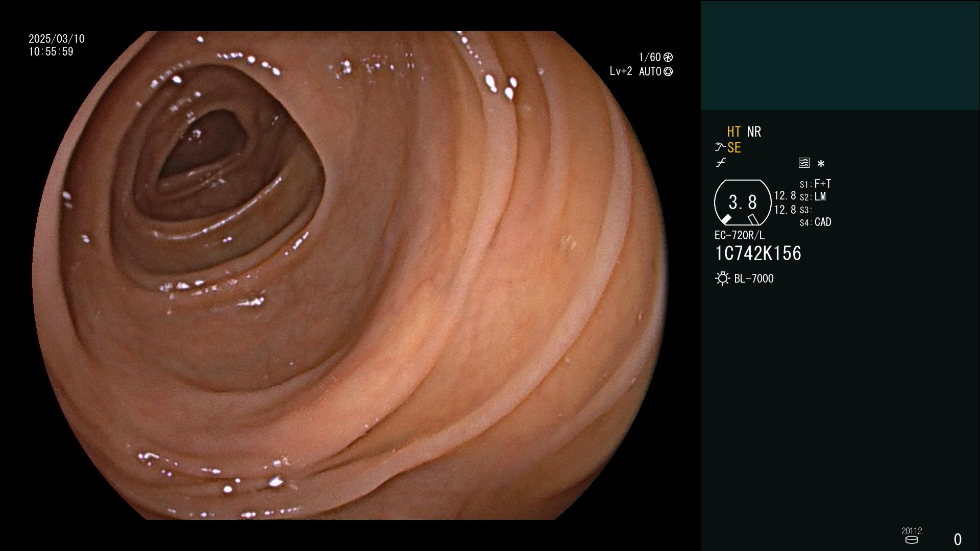Click the light source lamp icon
Screen dimensions: 980x551
click(x=723, y=279)
